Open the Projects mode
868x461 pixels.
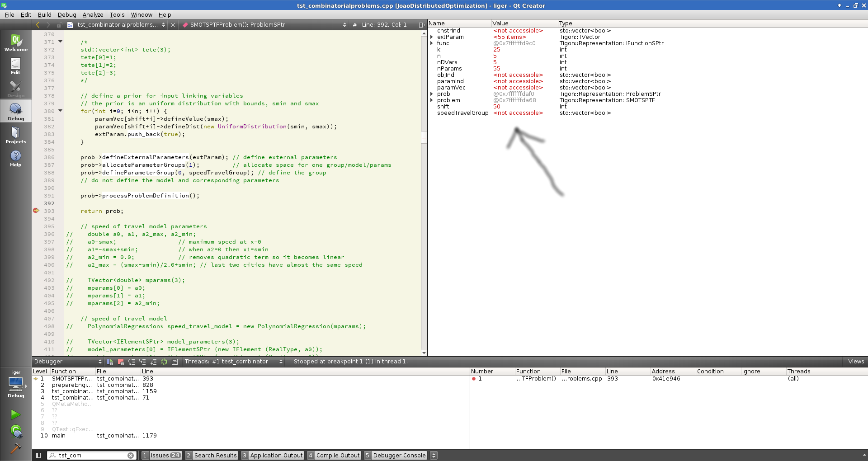16,135
